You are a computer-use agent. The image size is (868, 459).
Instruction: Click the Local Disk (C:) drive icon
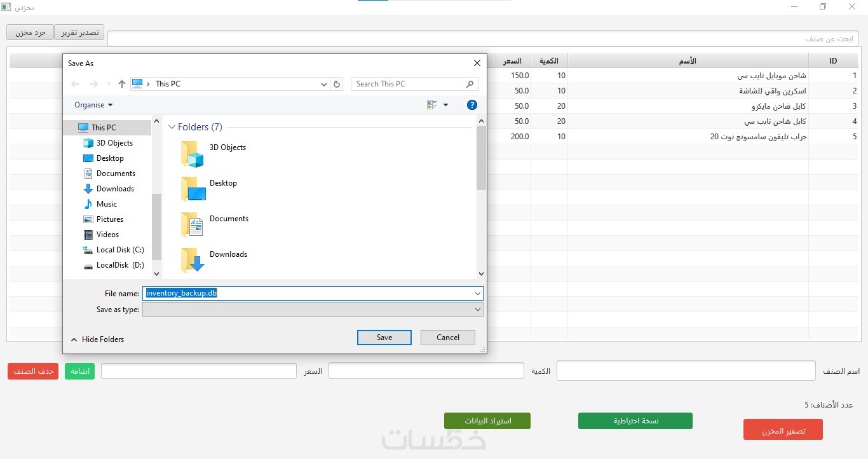(88, 250)
